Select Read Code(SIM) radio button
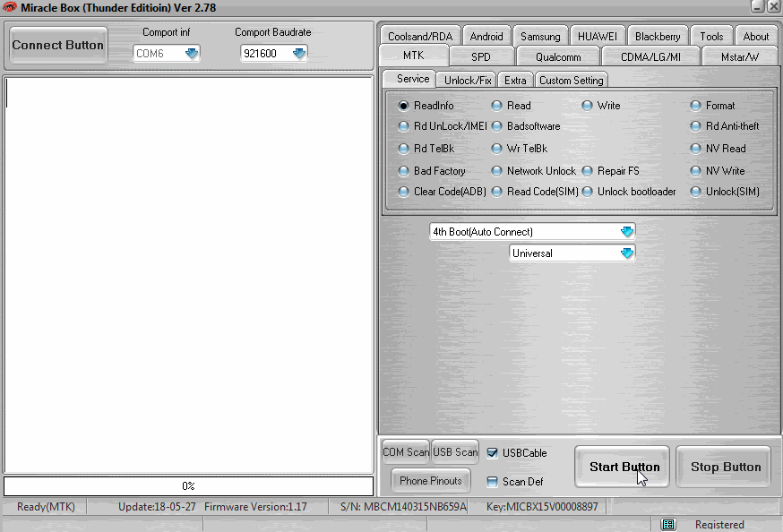Screen dimensions: 783x532 (496, 192)
